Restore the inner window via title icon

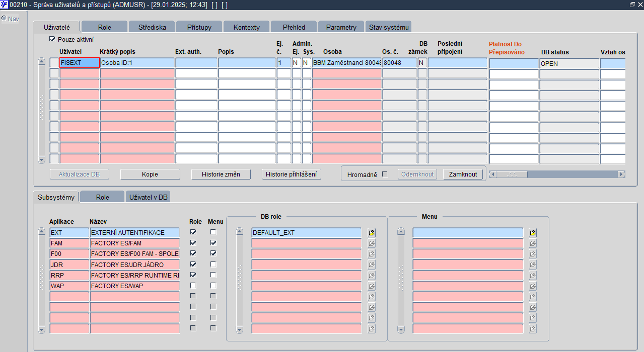point(632,4)
